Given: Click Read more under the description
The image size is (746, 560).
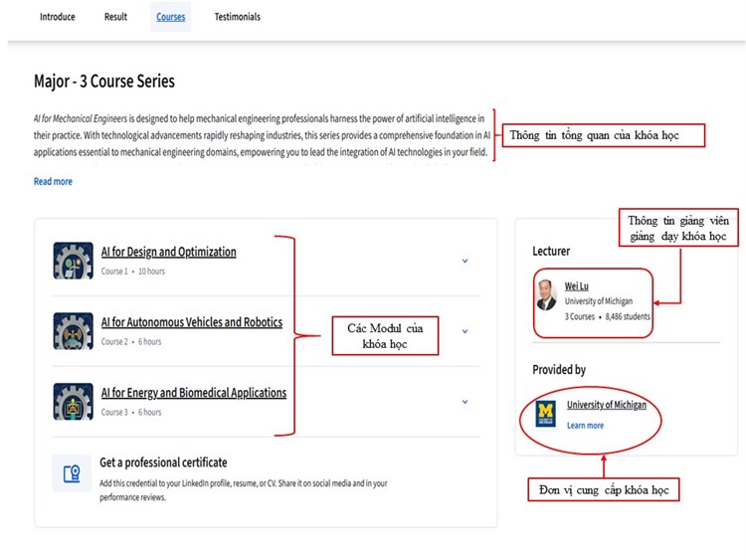Looking at the screenshot, I should [x=53, y=181].
